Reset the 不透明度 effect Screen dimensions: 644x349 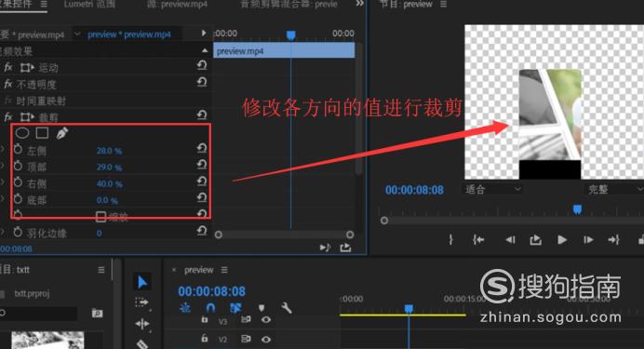pos(202,82)
